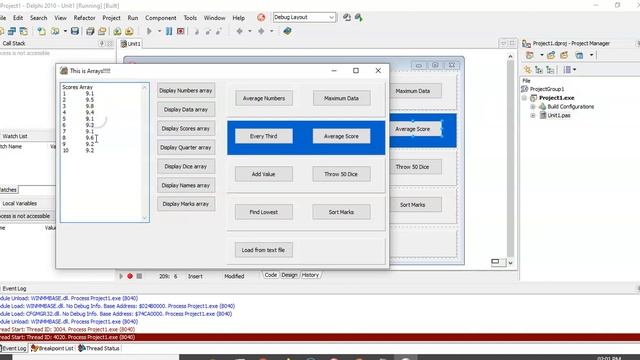Click the memo scrollbar down arrow in Arrays window
The image size is (640, 360).
[x=144, y=218]
